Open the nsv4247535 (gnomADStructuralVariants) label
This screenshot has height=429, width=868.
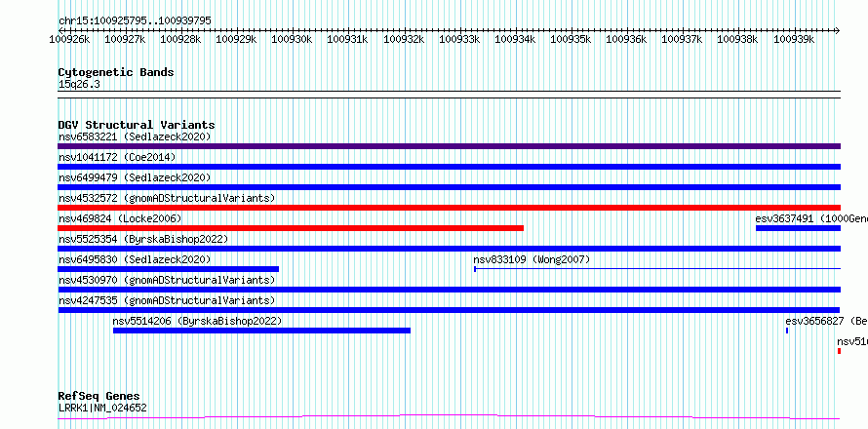coord(167,300)
